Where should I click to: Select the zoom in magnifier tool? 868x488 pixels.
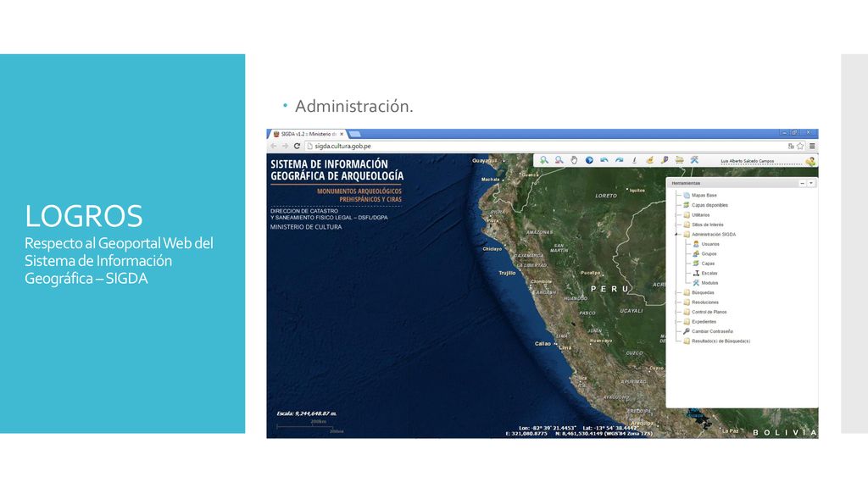[544, 160]
